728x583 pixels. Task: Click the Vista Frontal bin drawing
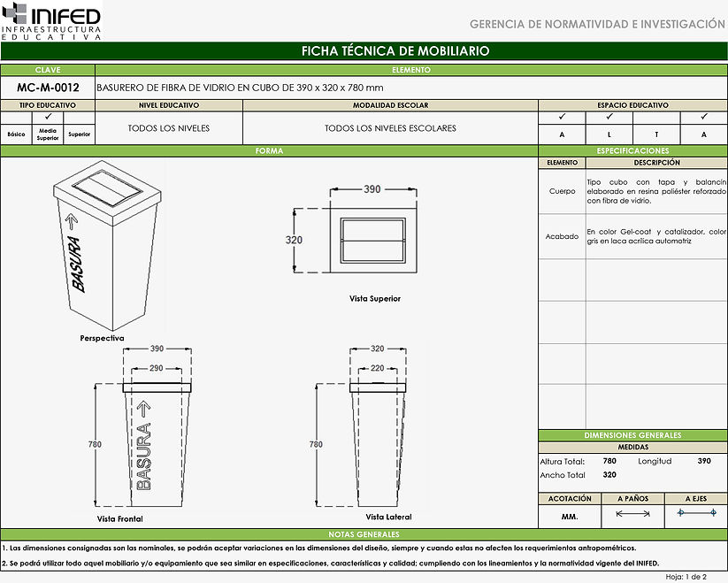click(157, 445)
